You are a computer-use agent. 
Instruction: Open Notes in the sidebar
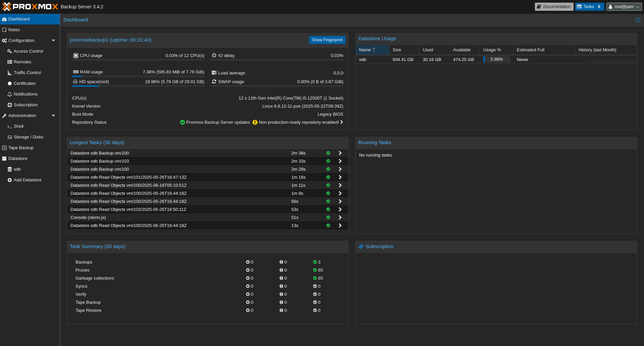click(30, 30)
